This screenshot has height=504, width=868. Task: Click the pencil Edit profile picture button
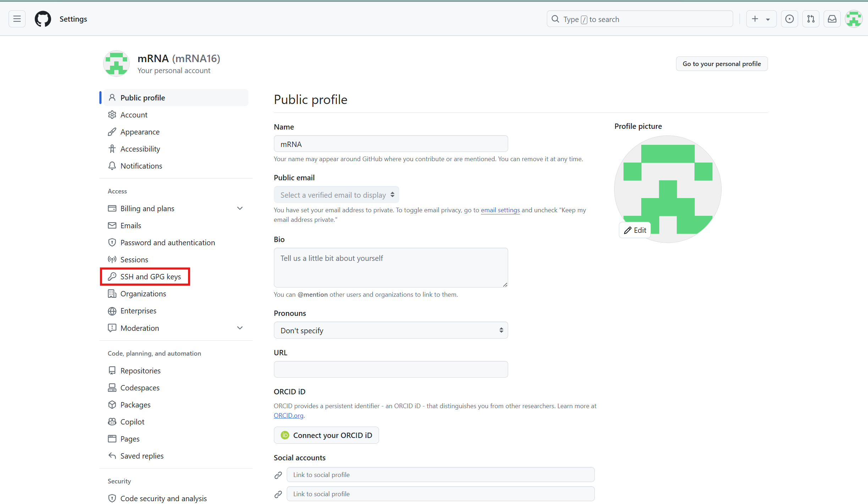tap(635, 230)
